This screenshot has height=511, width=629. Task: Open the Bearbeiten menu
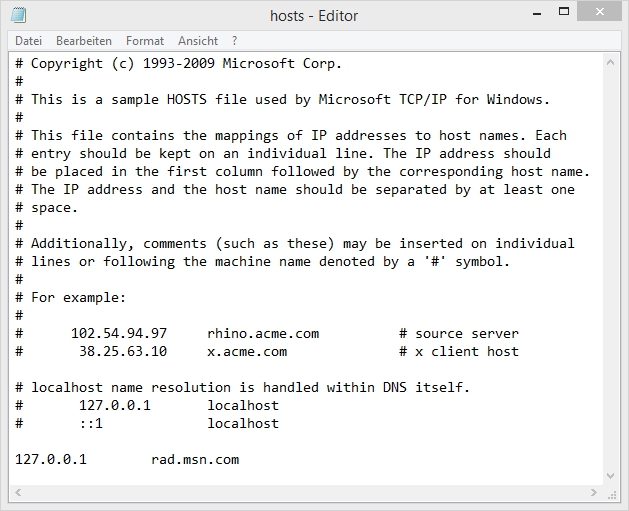pos(83,41)
